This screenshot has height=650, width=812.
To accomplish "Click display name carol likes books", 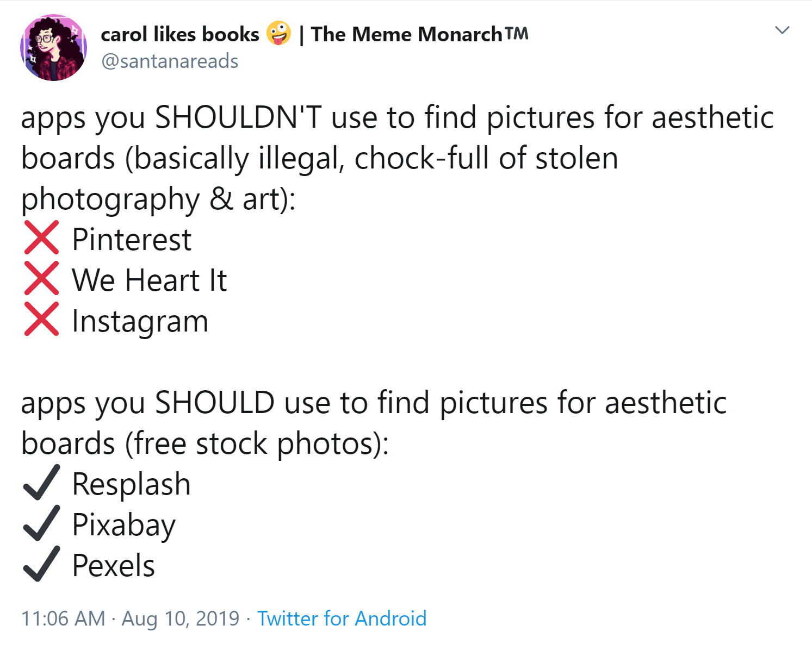I will point(180,34).
